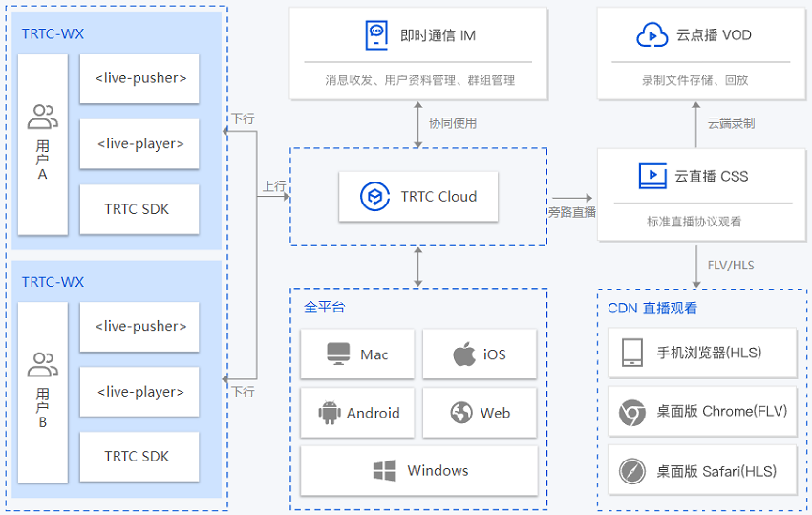Click the Apple logo beside iOS
This screenshot has width=812, height=515.
(x=464, y=354)
